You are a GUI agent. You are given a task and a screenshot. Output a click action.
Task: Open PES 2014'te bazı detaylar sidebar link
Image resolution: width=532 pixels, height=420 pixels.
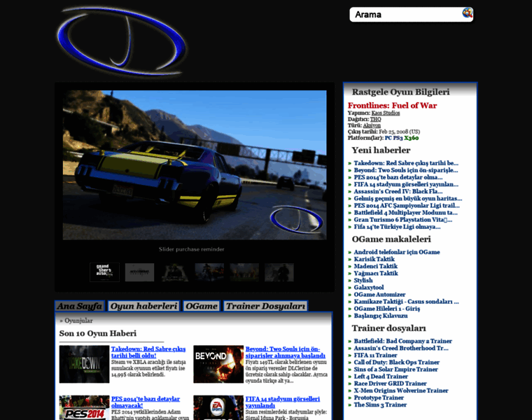398,177
